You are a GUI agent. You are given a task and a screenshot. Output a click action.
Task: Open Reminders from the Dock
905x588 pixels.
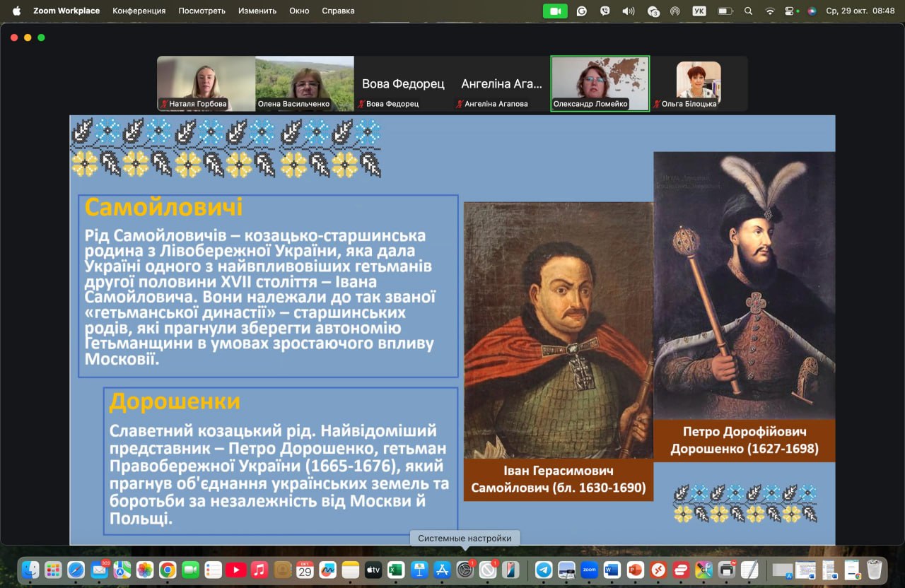coord(214,570)
